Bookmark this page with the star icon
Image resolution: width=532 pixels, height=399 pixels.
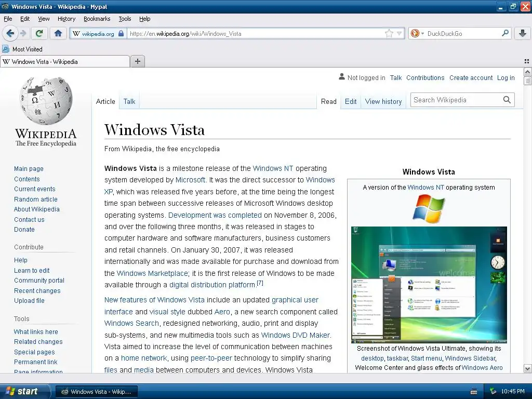[389, 33]
